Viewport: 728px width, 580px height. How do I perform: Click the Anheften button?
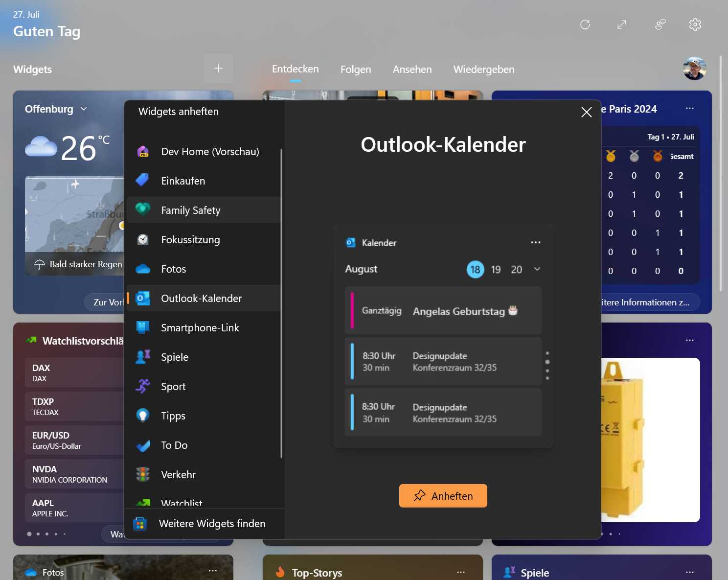tap(443, 495)
